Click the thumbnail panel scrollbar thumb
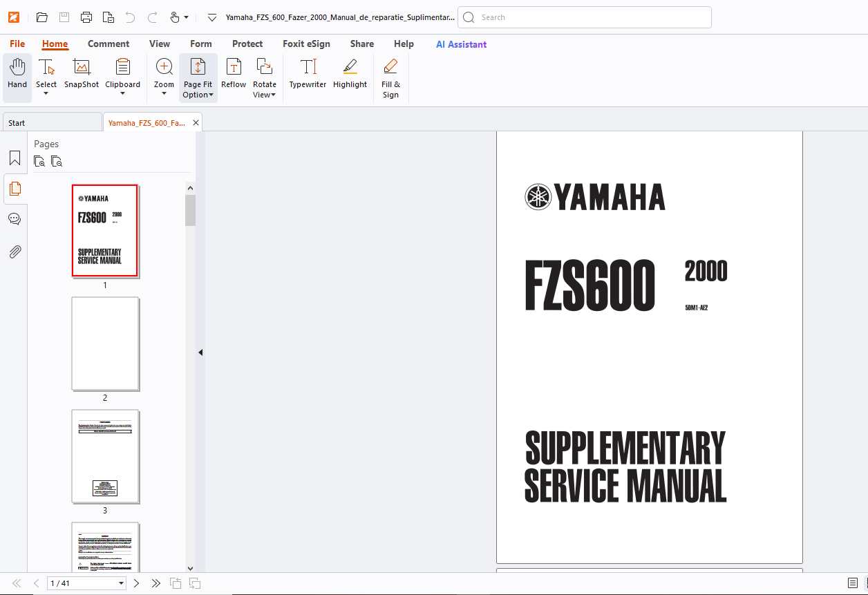 pyautogui.click(x=191, y=210)
